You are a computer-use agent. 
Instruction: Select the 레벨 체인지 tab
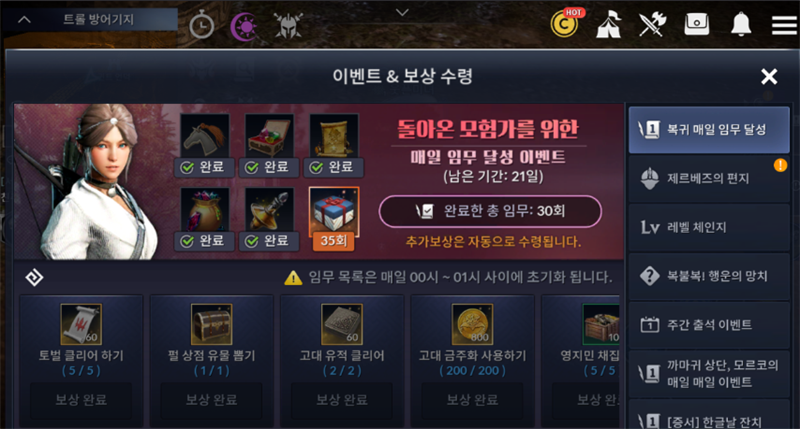click(709, 228)
